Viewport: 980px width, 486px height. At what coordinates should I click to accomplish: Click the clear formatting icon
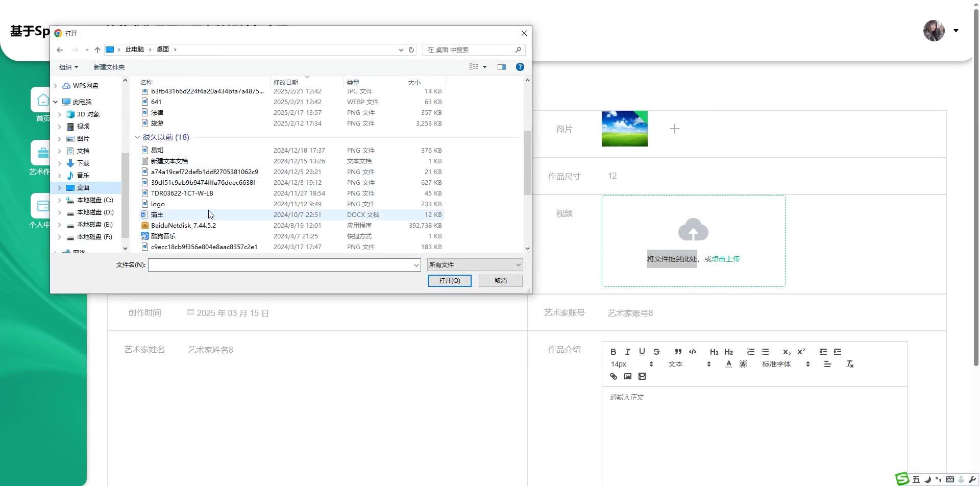tap(849, 364)
